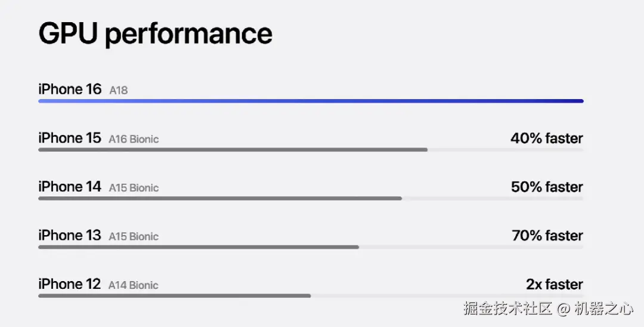
Task: Select the iPhone 12 label
Action: coord(69,284)
